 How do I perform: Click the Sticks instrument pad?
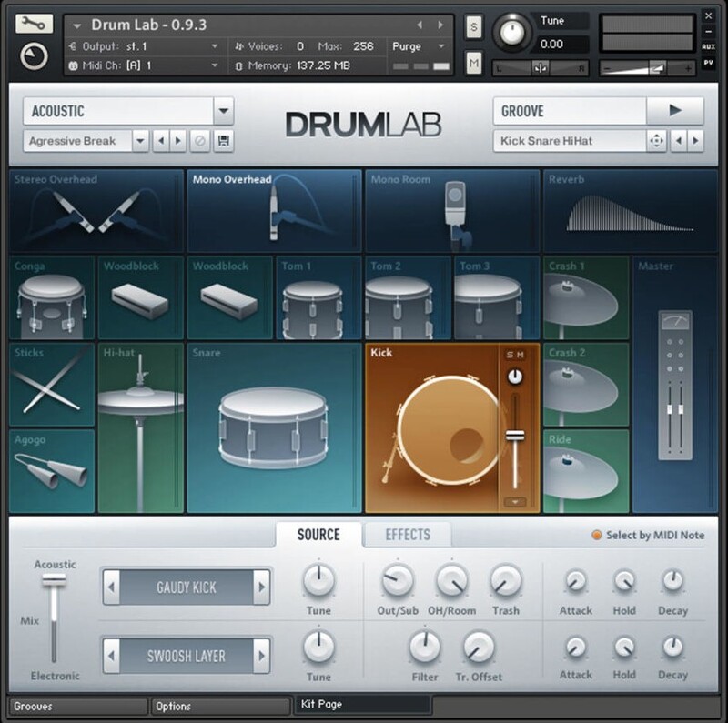click(52, 386)
